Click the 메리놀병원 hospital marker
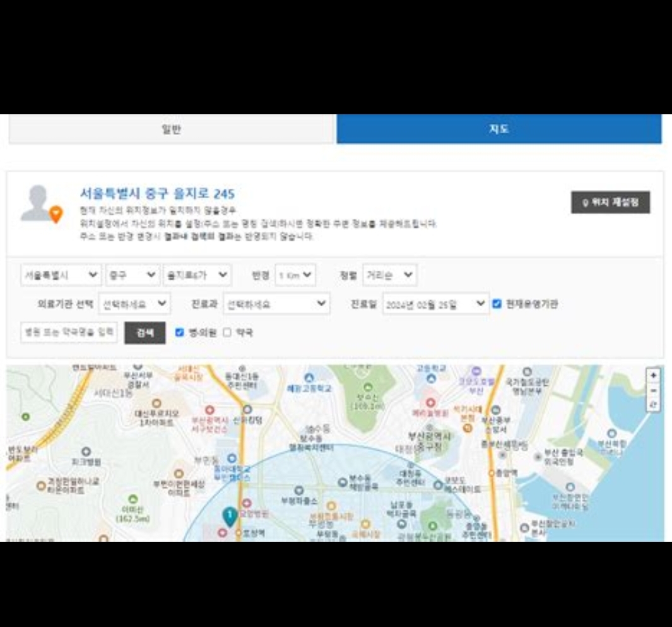The height and width of the screenshot is (627, 672). (x=431, y=403)
